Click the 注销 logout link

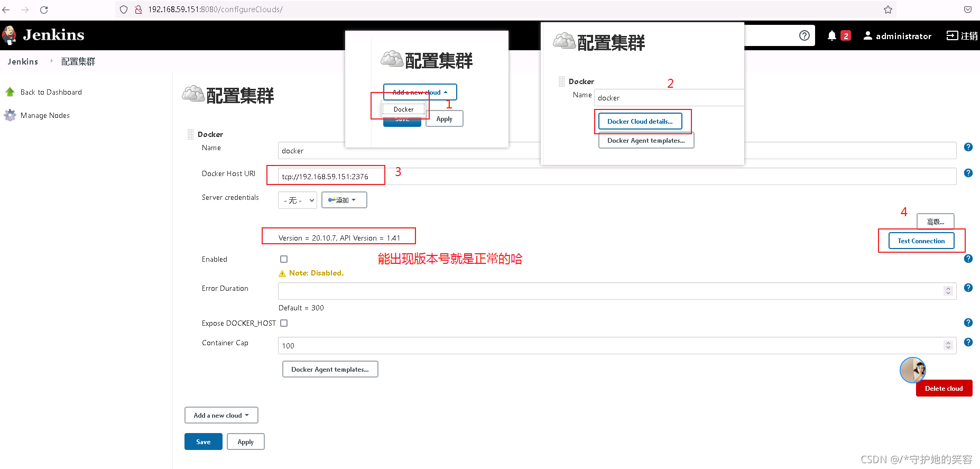(x=962, y=36)
